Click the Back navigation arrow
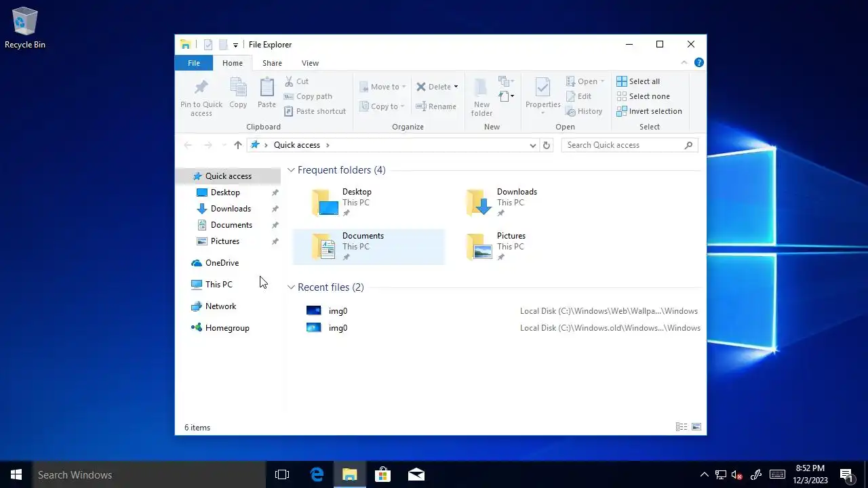 point(189,145)
